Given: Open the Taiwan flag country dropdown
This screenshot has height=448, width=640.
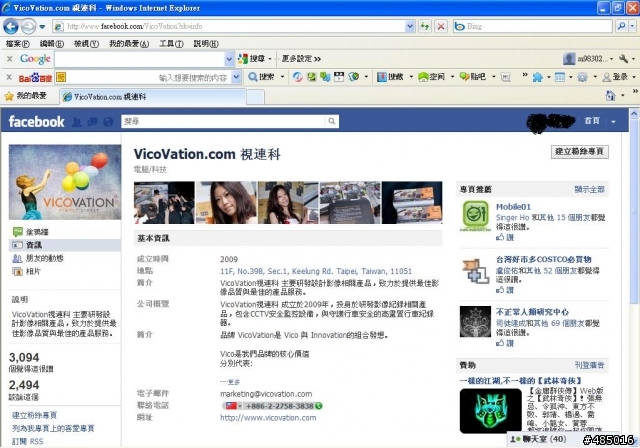Looking at the screenshot, I should click(x=233, y=406).
